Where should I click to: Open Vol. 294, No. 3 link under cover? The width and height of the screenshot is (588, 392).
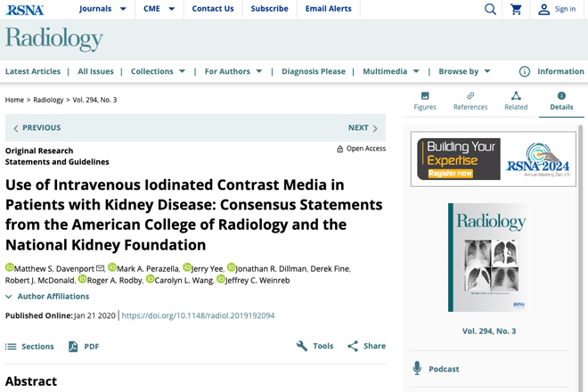[x=488, y=331]
